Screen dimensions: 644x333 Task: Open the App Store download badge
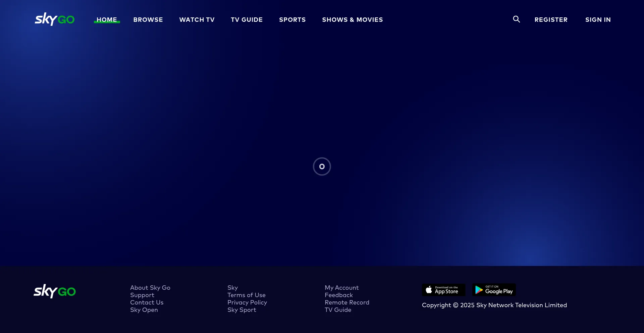[443, 290]
